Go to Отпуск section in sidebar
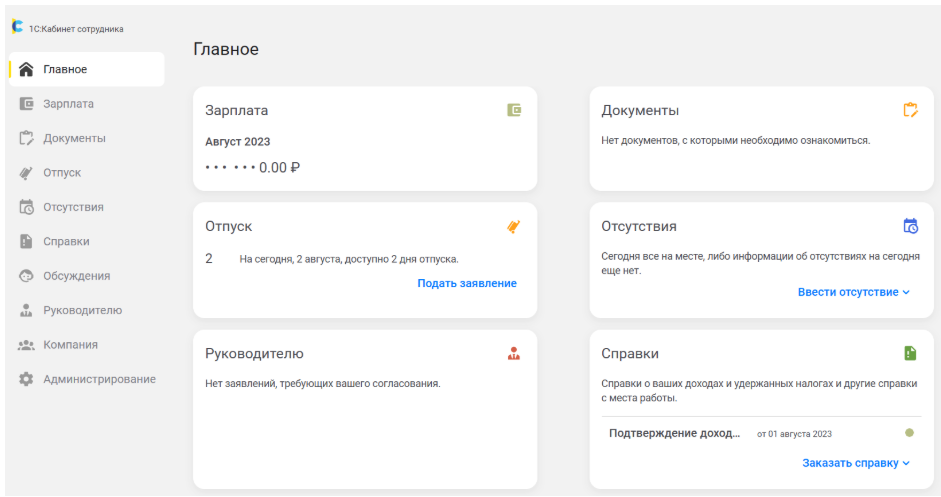The height and width of the screenshot is (497, 941). coord(62,173)
